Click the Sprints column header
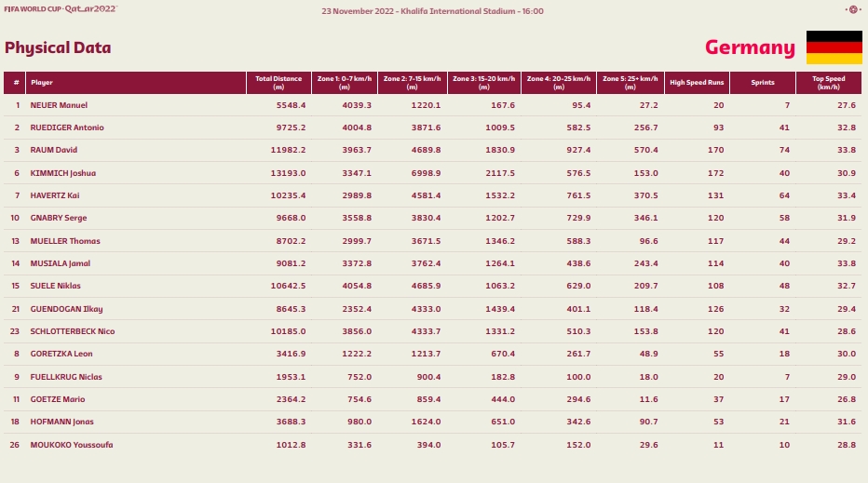Screen dimensions: 868x483 pyautogui.click(x=762, y=83)
